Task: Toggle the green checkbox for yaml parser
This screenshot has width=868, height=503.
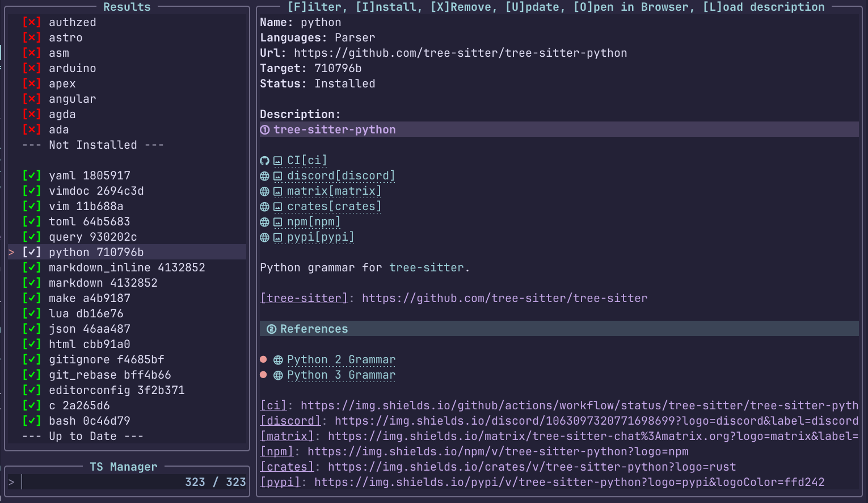Action: point(31,176)
